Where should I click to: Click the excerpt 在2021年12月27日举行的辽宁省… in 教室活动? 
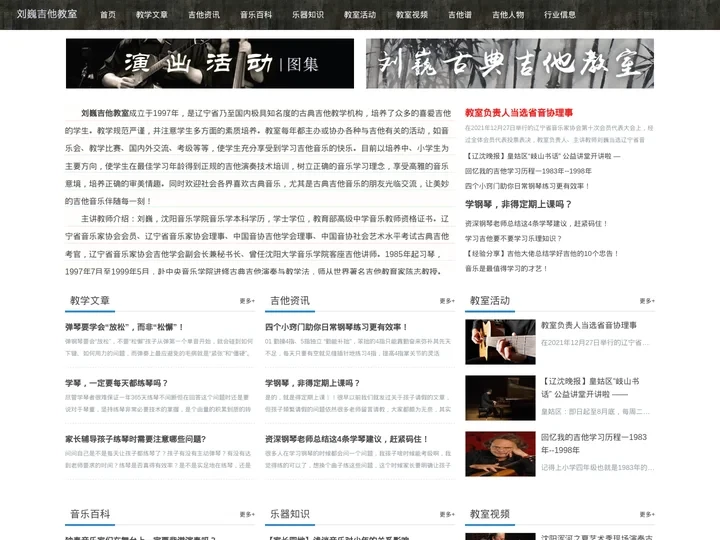click(595, 343)
